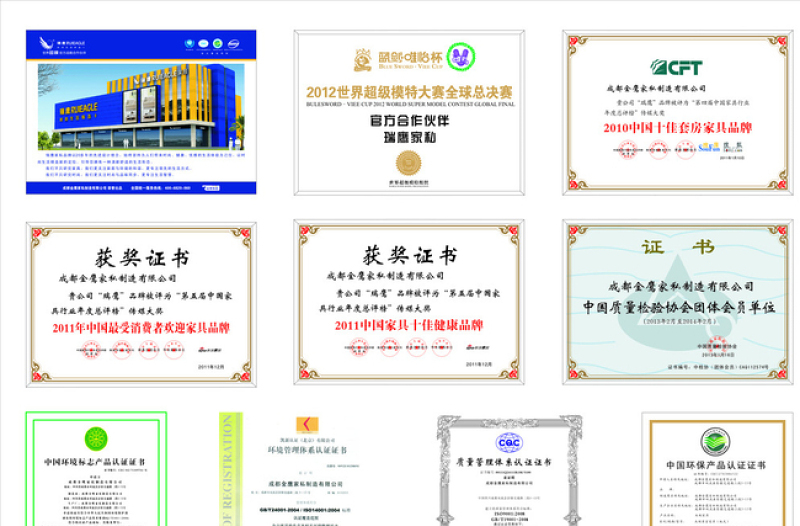The width and height of the screenshot is (800, 526).
Task: Select the green-bordered 中国环境标志产品认证证书 certificate
Action: [x=96, y=468]
